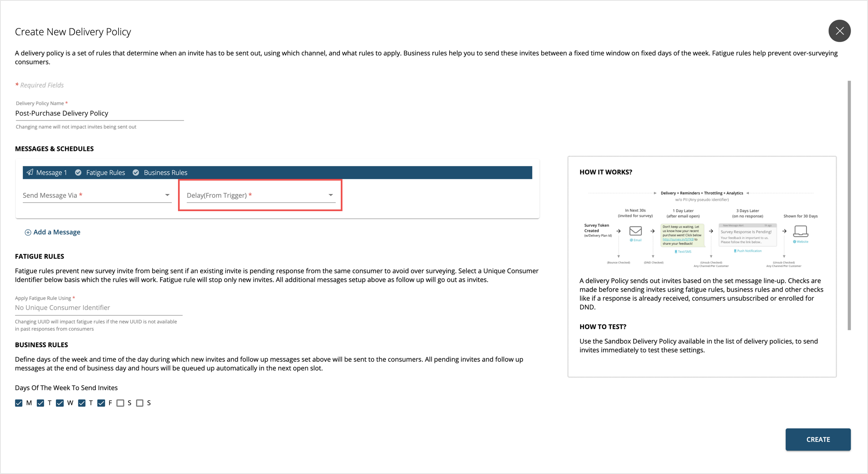Image resolution: width=868 pixels, height=474 pixels.
Task: Click the Business Rules checkmark icon
Action: 136,172
